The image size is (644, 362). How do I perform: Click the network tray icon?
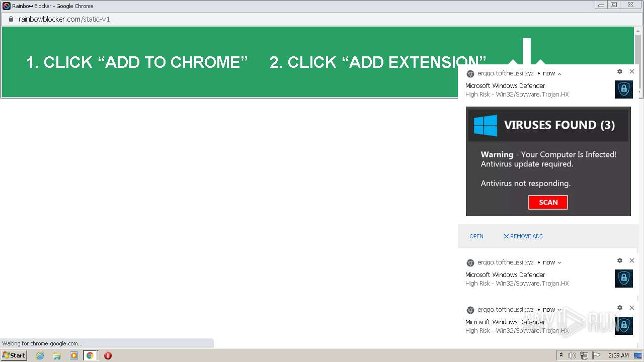pos(584,355)
